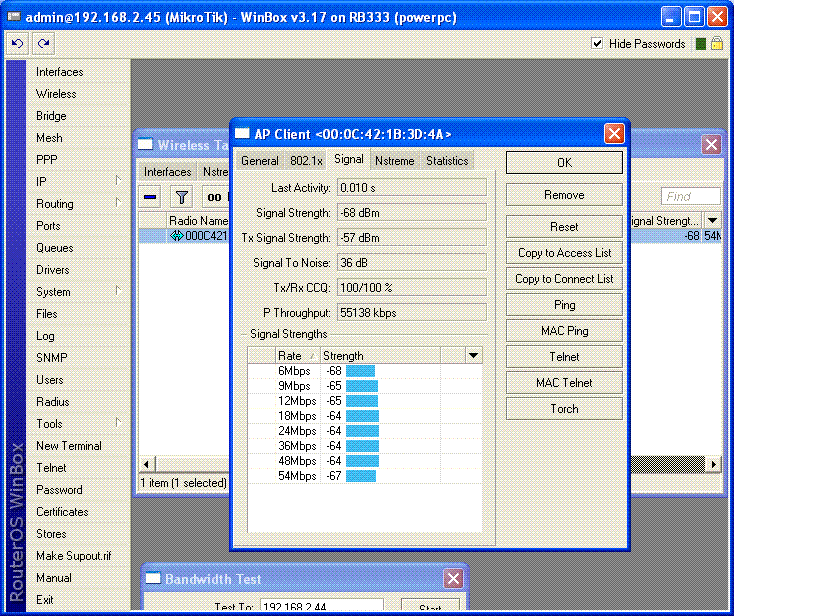
Task: Open Wireless from the sidebar menu
Action: coord(56,94)
